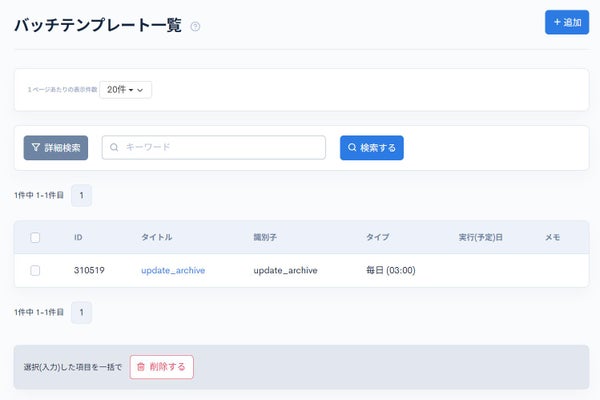600x400 pixels.
Task: Click the バッチテンプレート一覧 page heading
Action: click(x=98, y=25)
